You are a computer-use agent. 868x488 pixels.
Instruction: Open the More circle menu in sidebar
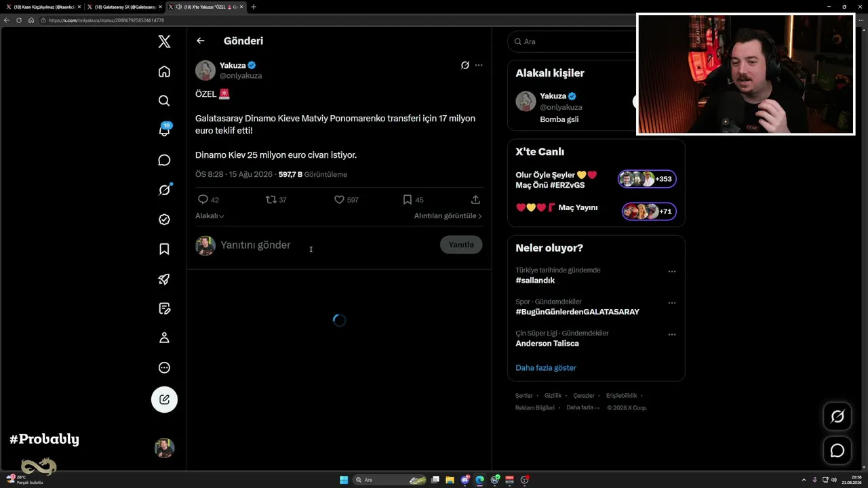coord(164,367)
